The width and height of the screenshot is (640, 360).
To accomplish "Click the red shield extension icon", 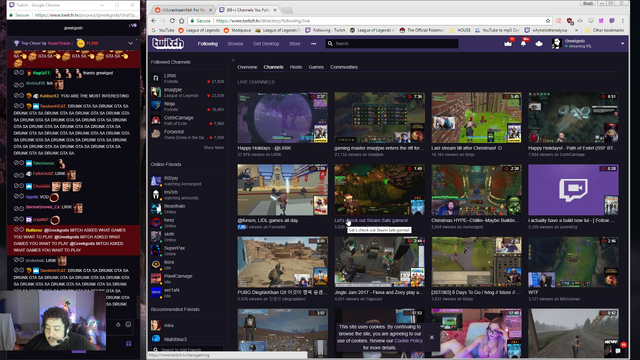I will 569,20.
